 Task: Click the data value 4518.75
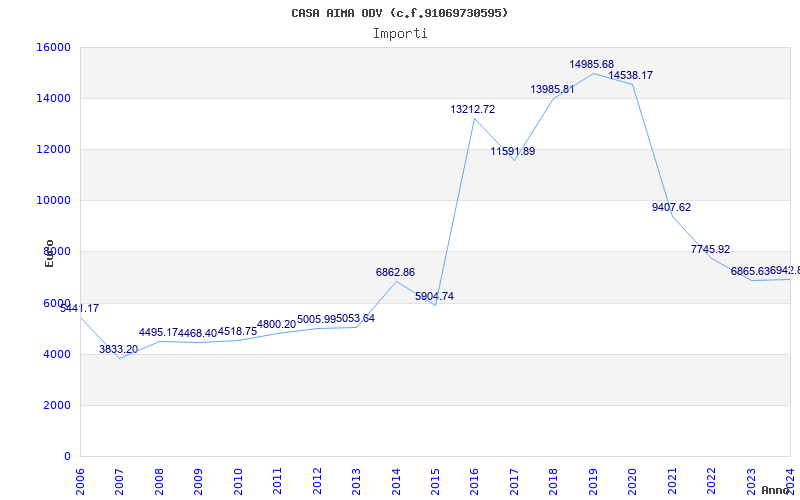(x=237, y=332)
